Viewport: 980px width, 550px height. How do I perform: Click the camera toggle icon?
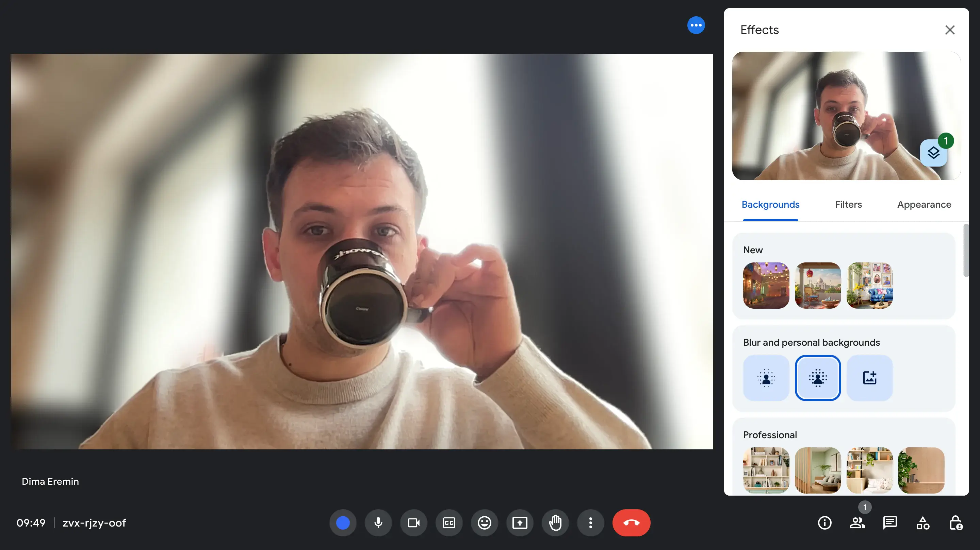[413, 522]
